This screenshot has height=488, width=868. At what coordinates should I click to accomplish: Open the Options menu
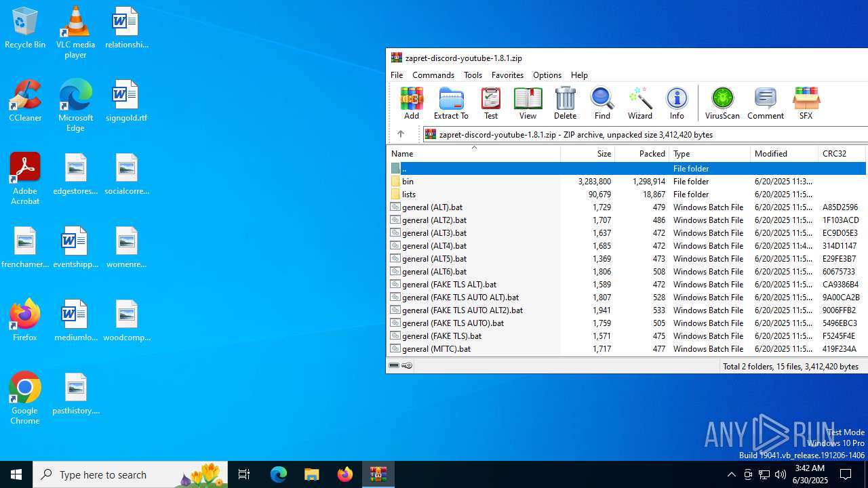[547, 75]
